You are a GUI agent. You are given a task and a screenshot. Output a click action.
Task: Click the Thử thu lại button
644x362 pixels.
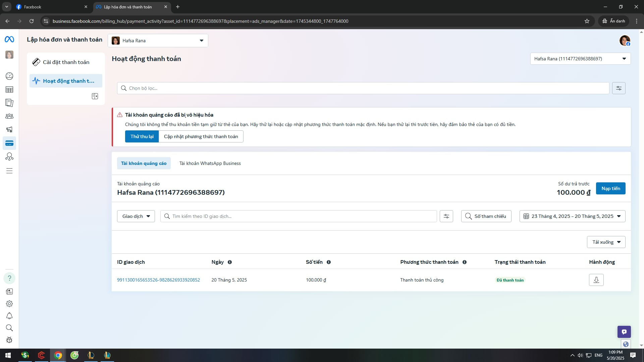(x=142, y=136)
